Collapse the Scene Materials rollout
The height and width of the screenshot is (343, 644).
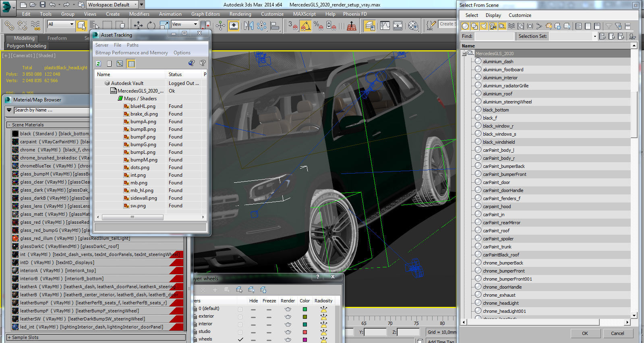9,125
